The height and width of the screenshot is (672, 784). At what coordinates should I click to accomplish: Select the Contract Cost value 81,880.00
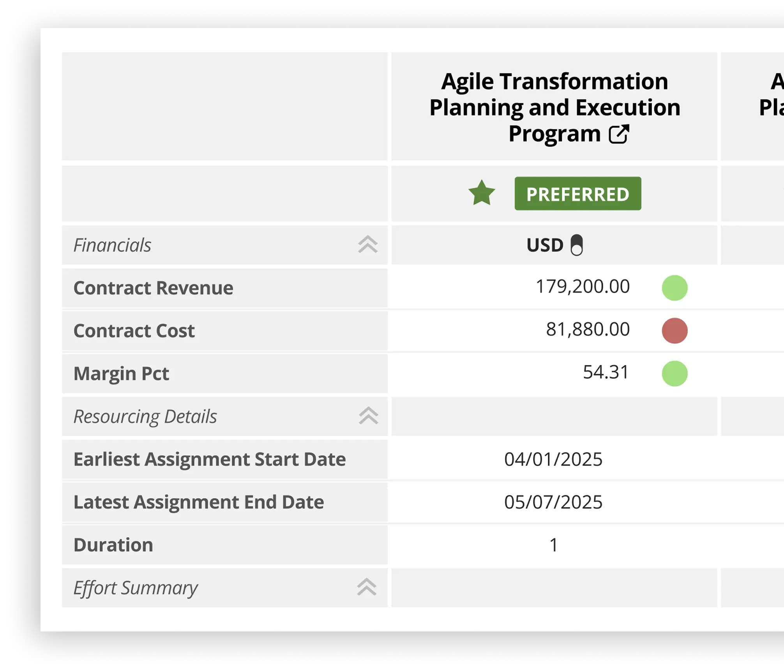588,330
